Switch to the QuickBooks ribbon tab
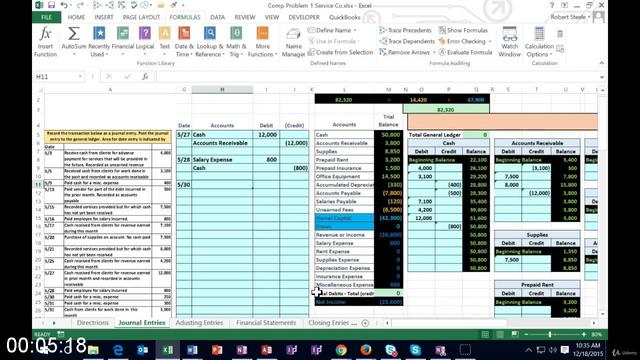640x360 pixels. 344,17
